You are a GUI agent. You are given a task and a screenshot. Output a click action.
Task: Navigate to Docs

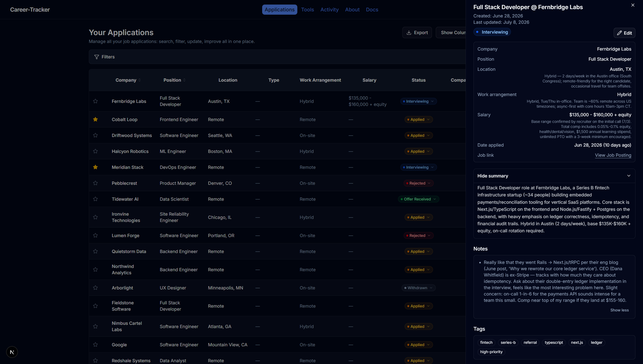tap(372, 10)
